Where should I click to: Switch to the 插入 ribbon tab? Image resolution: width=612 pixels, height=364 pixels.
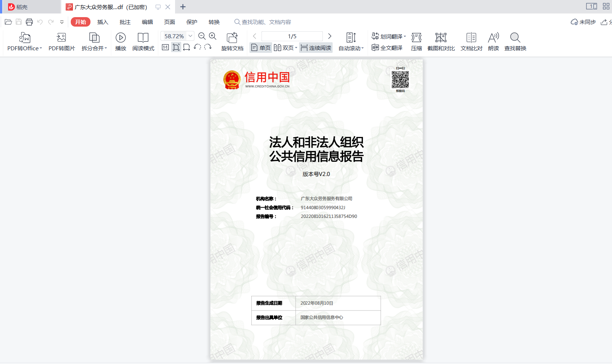[x=102, y=22]
